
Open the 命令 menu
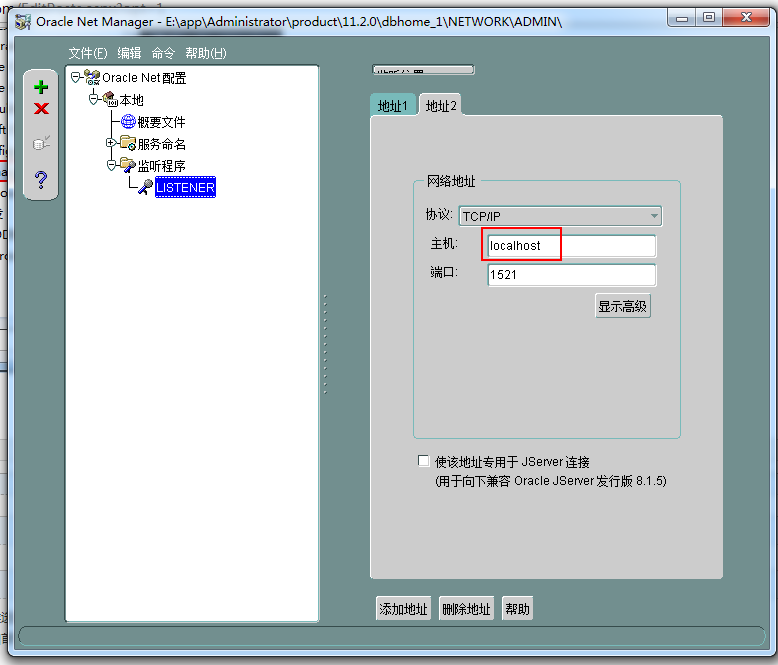(x=163, y=53)
